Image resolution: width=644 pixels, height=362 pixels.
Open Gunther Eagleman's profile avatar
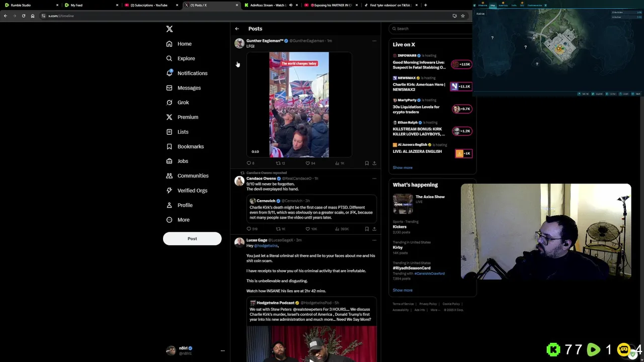[239, 43]
